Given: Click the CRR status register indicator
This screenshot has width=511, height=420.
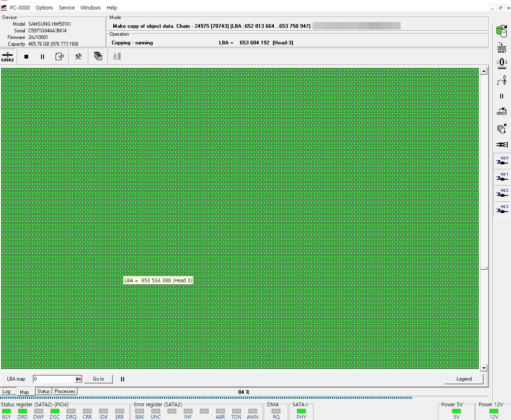Looking at the screenshot, I should 87,411.
